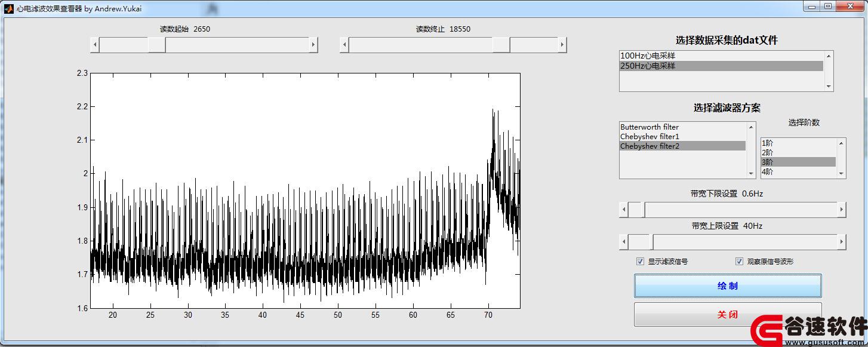Click the MATLAB icon in the title bar
The height and width of the screenshot is (347, 868).
[9, 9]
